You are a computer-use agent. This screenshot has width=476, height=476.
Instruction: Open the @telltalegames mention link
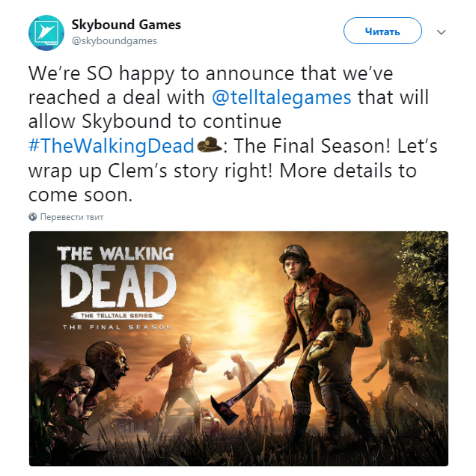281,97
